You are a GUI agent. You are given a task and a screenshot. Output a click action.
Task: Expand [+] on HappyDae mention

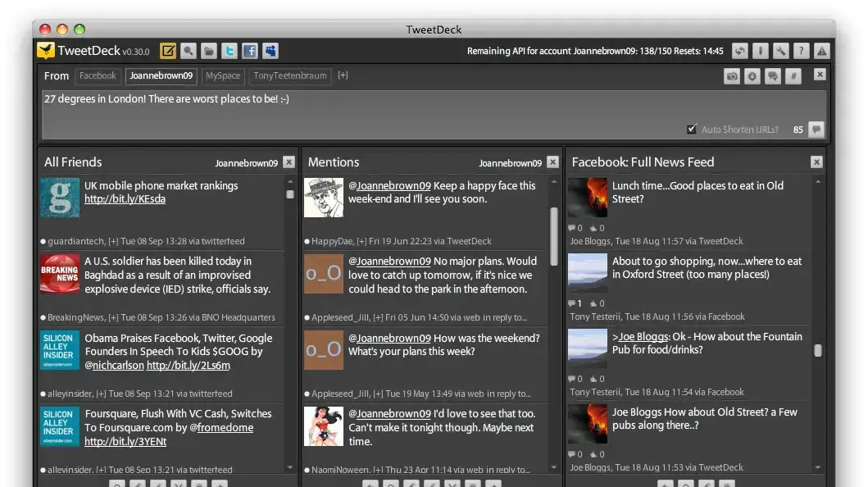click(361, 241)
